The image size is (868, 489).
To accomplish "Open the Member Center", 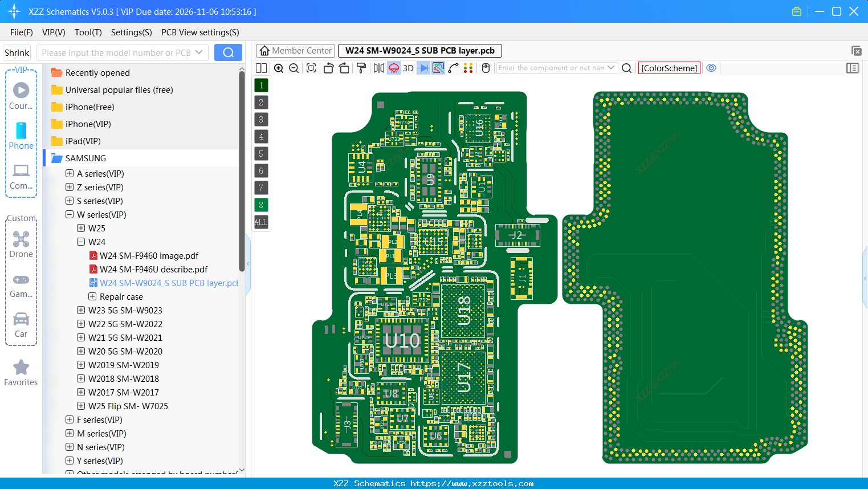I will 295,50.
